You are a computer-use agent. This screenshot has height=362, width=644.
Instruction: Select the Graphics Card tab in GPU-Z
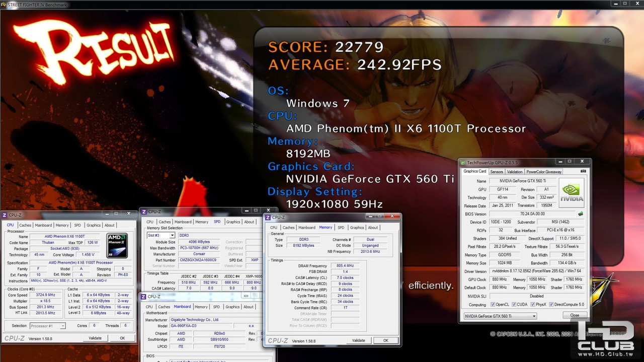click(x=475, y=171)
